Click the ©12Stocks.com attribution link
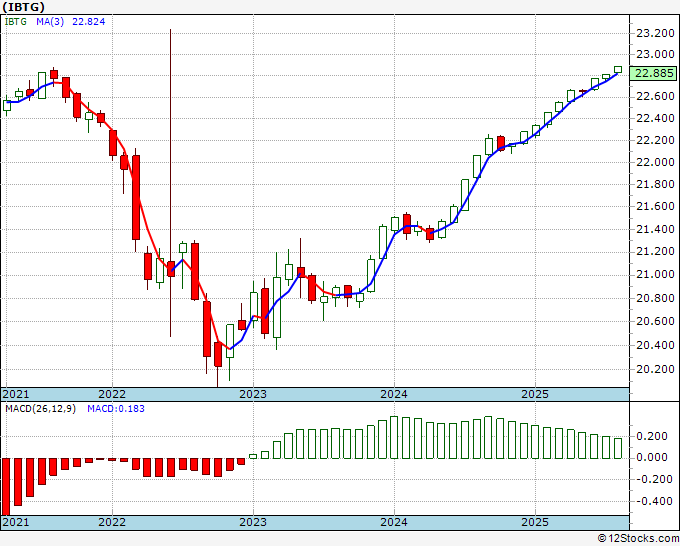The width and height of the screenshot is (680, 546). click(638, 539)
